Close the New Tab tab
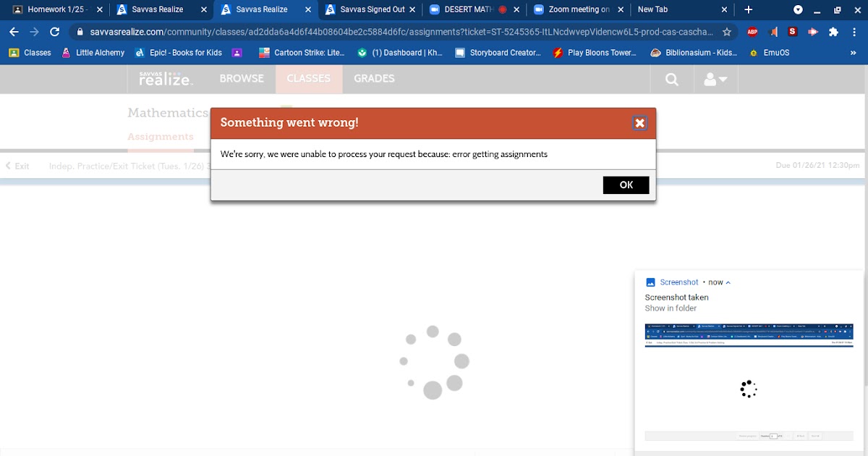 725,9
